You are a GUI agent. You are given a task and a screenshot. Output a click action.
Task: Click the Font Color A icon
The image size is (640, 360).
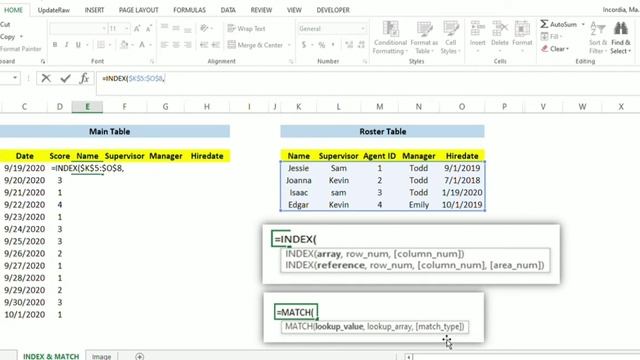point(142,44)
